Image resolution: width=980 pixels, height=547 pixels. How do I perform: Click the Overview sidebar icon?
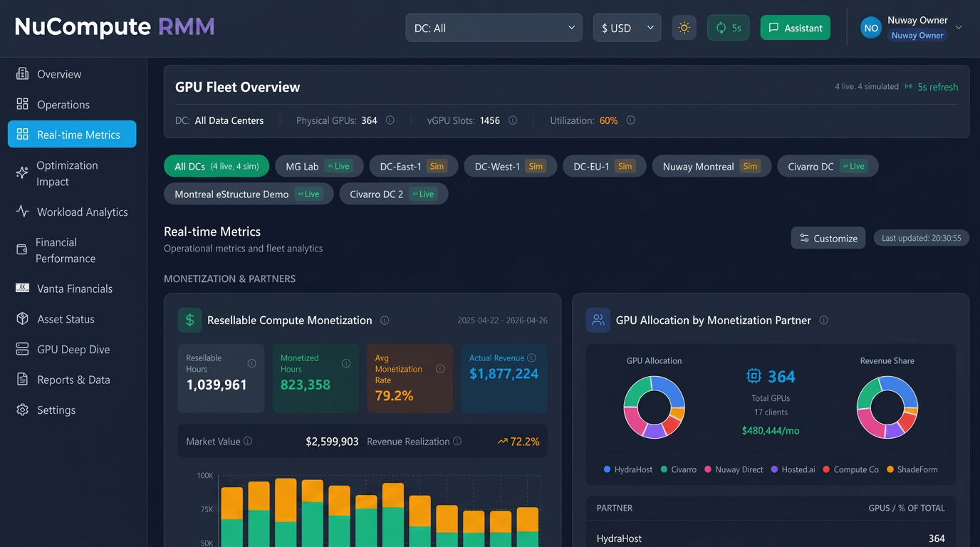coord(22,74)
